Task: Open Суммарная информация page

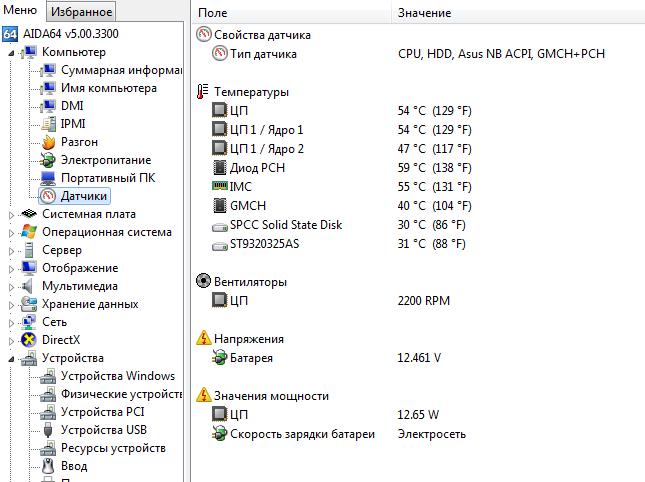Action: click(121, 70)
